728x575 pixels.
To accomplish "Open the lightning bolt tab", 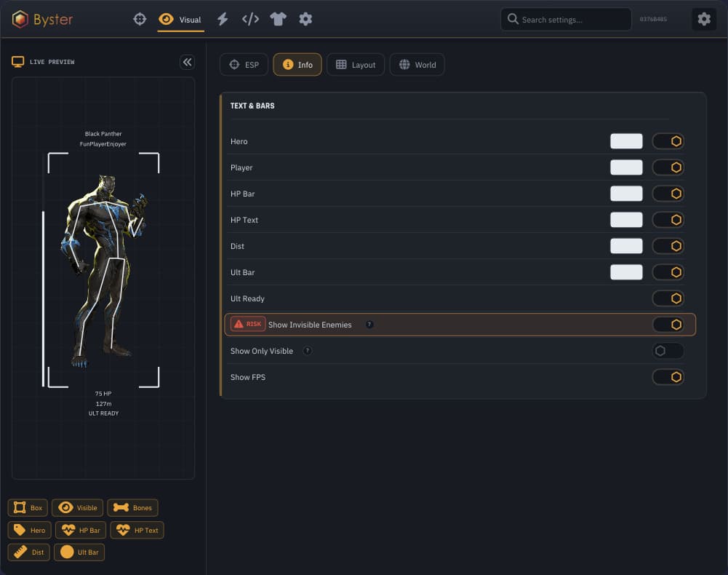I will pyautogui.click(x=223, y=19).
